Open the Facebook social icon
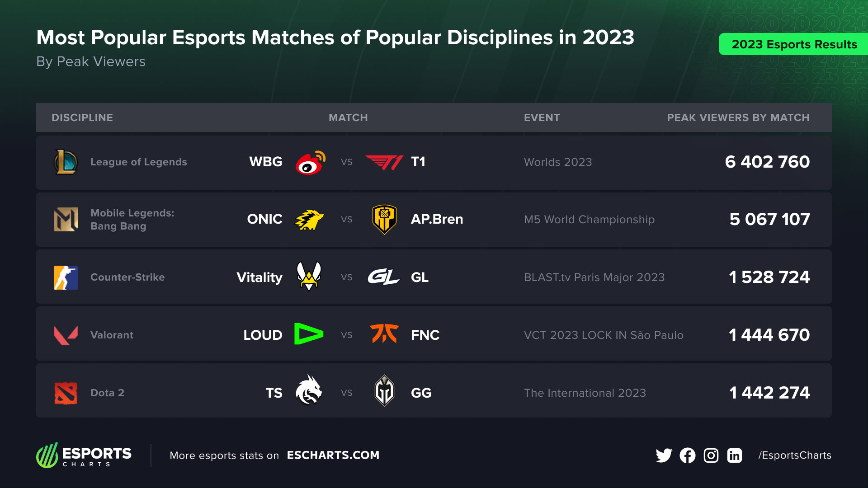Viewport: 868px width, 488px height. pos(687,455)
